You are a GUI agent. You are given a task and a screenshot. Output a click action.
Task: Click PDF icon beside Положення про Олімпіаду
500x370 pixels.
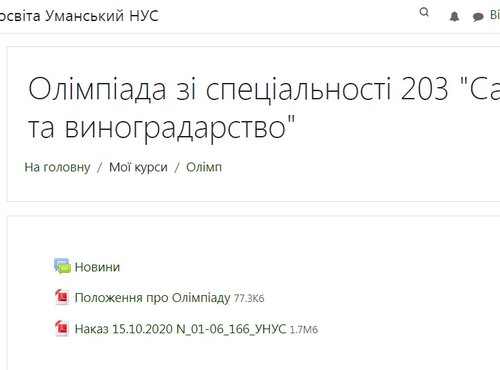62,297
